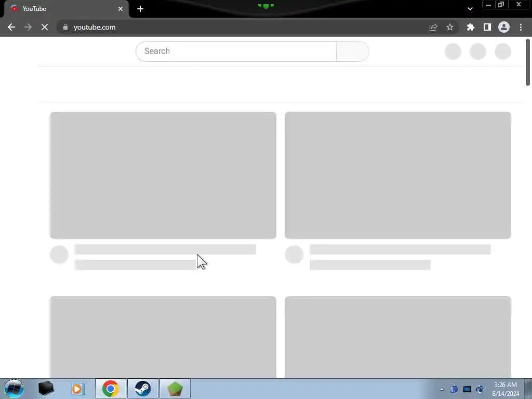Screen dimensions: 532x399
Task: Click the vertical page scrollbar
Action: (528, 62)
